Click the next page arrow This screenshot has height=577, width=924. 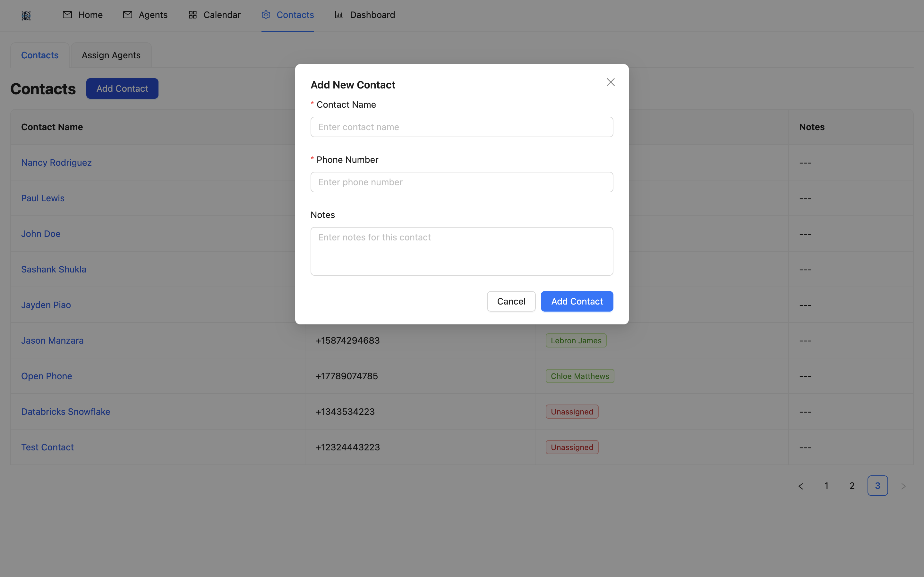pyautogui.click(x=903, y=486)
